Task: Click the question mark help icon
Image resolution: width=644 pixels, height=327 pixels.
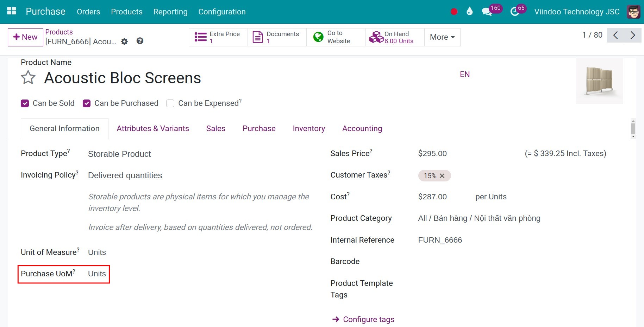Action: point(140,41)
